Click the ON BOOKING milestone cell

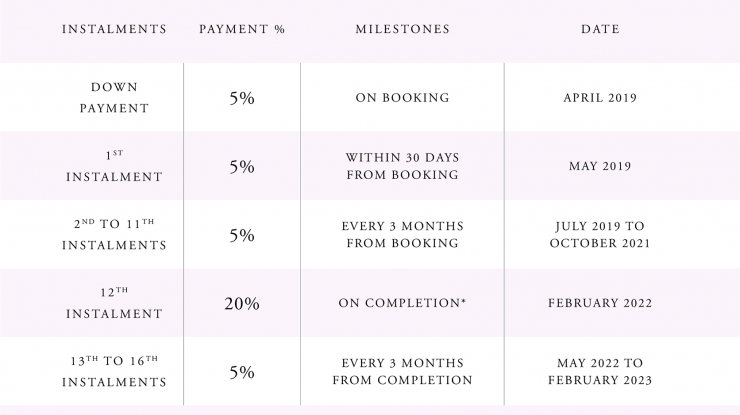tap(403, 98)
